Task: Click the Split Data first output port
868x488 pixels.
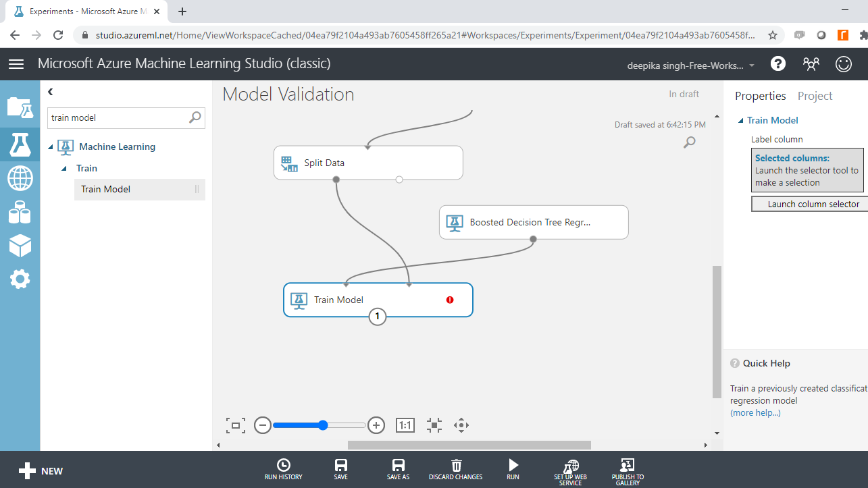Action: coord(336,180)
